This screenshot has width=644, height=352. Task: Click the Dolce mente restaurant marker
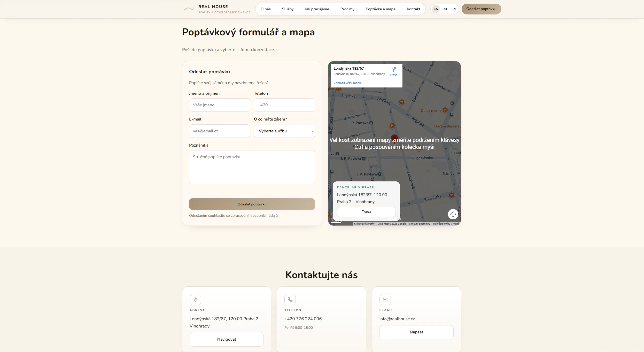[445, 110]
